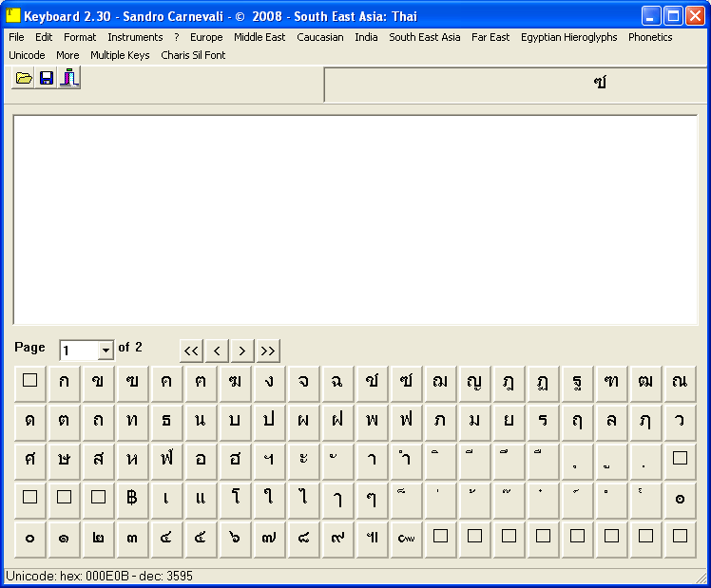Viewport: 711px width, 588px height.
Task: Insert Thai character ธ key
Action: click(166, 423)
